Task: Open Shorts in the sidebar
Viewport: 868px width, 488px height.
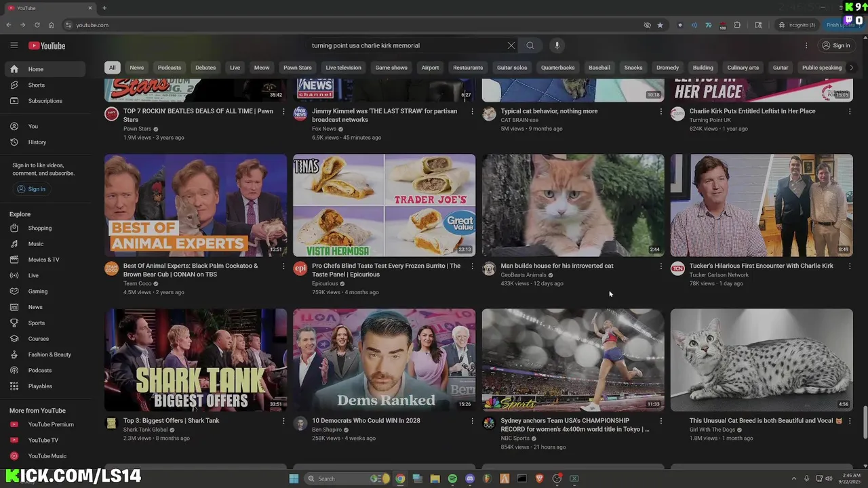Action: click(45, 85)
